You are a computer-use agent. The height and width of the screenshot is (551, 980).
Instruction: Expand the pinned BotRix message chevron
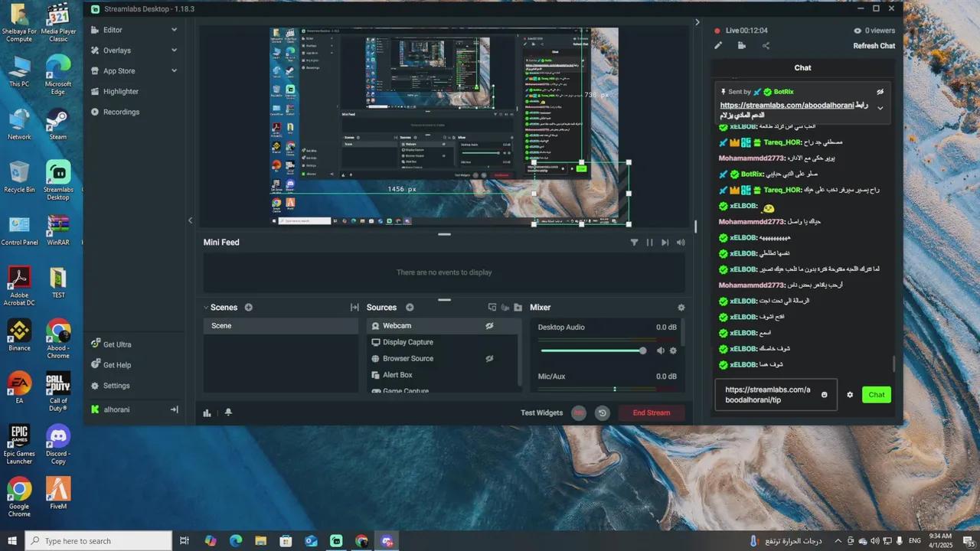click(x=880, y=108)
